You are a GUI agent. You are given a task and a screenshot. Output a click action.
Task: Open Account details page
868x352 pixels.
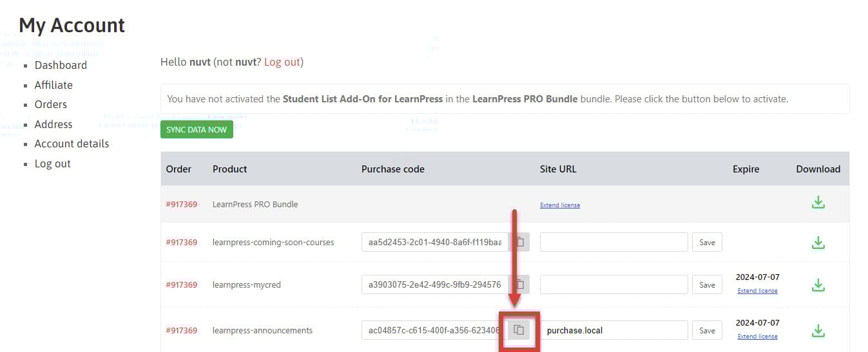click(72, 144)
